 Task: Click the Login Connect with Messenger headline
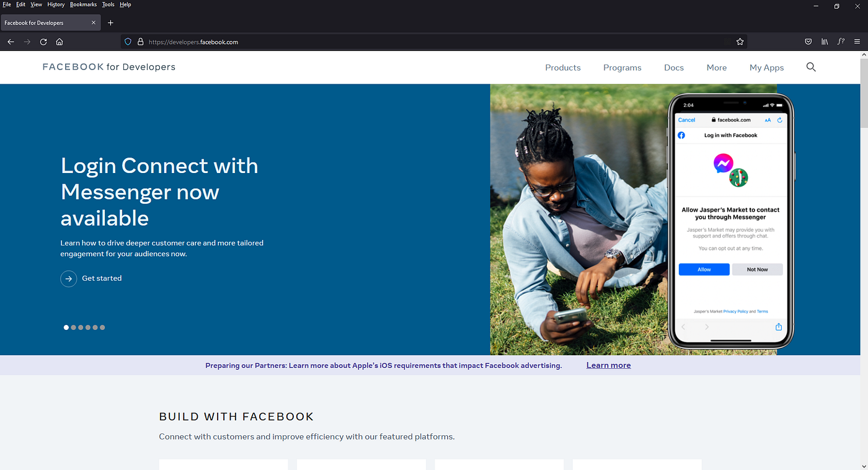tap(159, 192)
